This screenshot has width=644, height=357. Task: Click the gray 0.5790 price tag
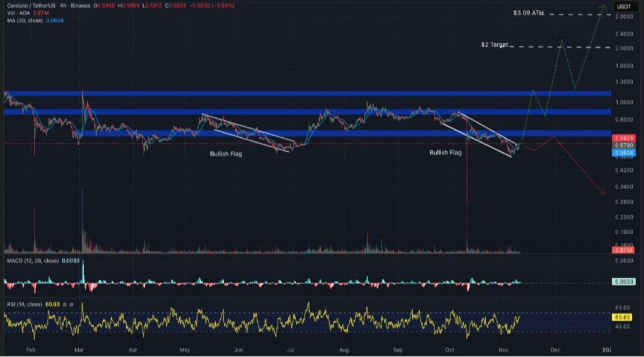(623, 145)
